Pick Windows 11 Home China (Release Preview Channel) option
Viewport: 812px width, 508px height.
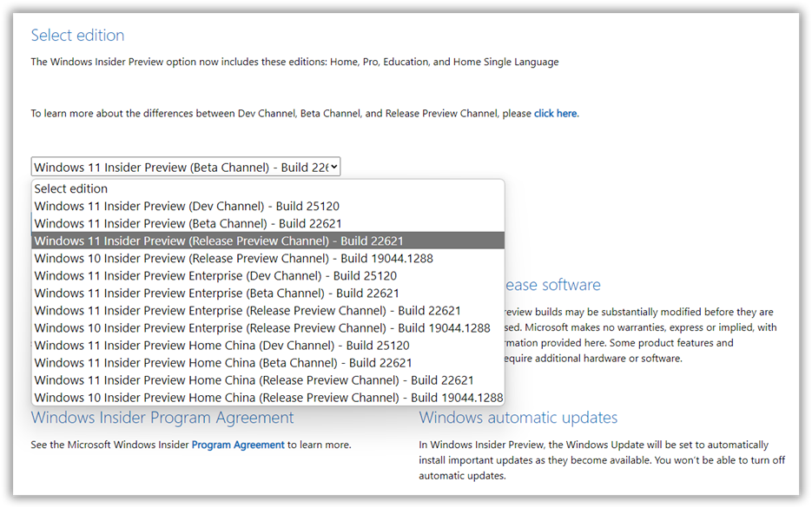267,380
